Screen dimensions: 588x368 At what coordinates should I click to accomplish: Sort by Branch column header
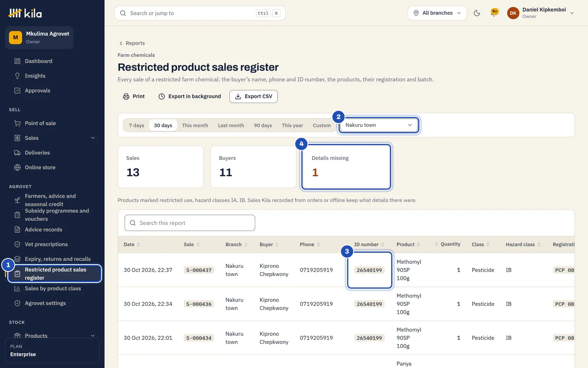(236, 245)
